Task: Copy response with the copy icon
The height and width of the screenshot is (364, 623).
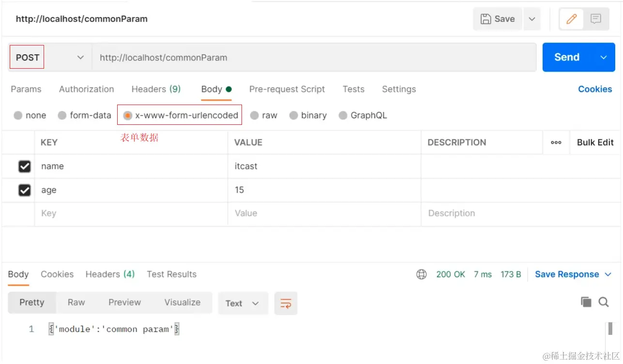Action: pos(586,302)
